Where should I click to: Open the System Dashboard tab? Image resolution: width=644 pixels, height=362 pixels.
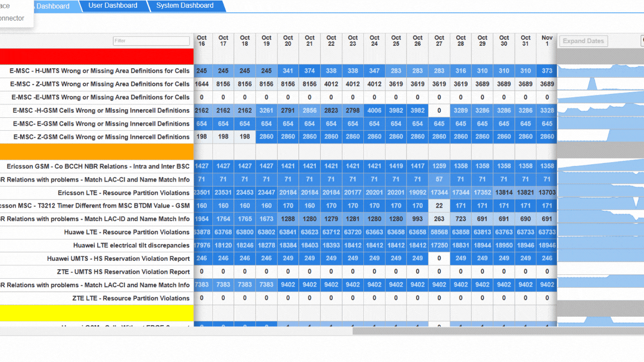coord(185,6)
